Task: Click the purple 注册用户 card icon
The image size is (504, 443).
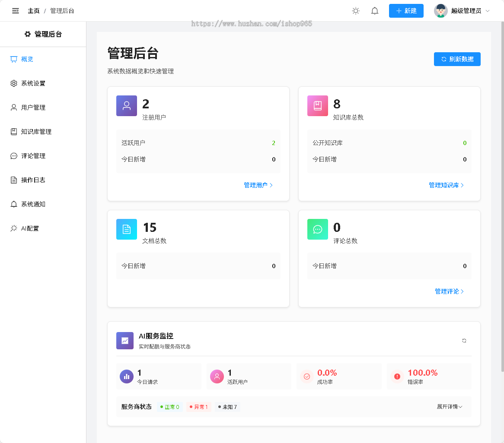Action: click(127, 106)
